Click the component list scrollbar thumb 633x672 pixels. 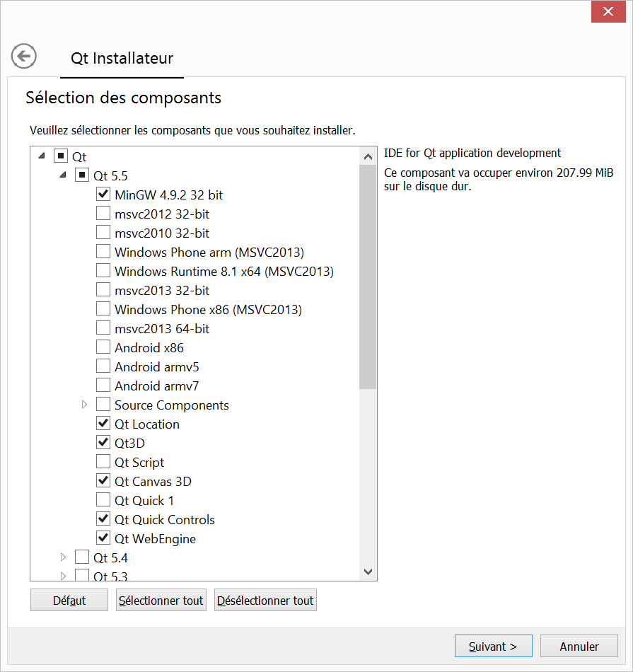click(368, 277)
